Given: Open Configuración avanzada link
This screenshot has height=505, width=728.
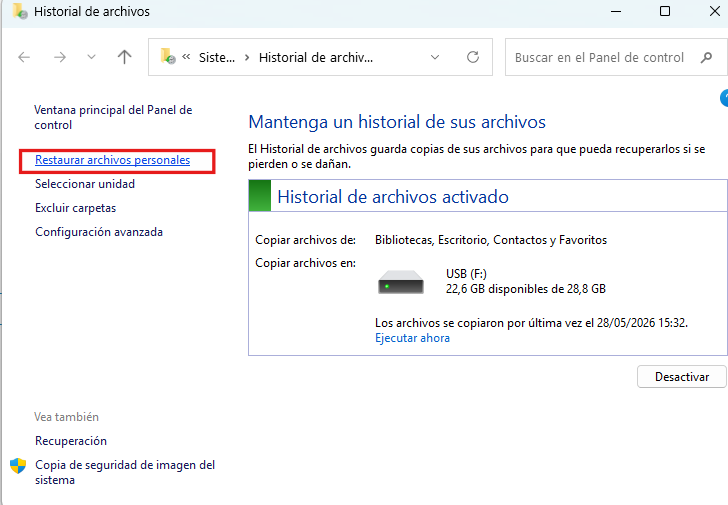Looking at the screenshot, I should [x=99, y=232].
